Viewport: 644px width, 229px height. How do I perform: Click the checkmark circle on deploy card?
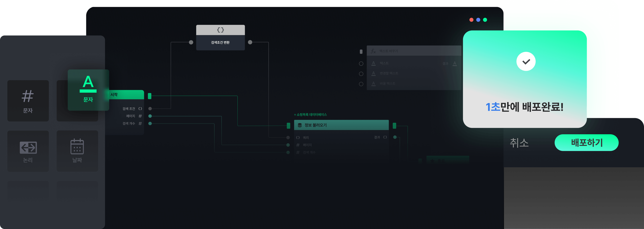(526, 61)
